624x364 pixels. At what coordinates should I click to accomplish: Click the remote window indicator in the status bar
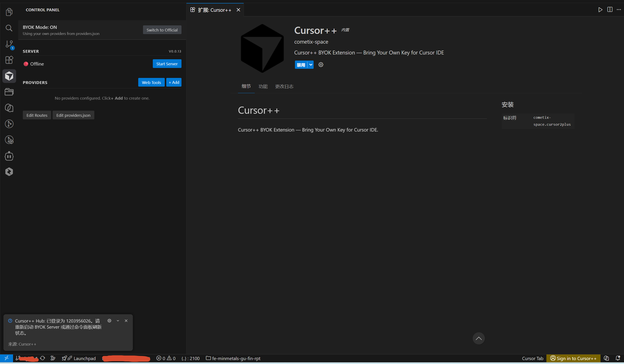(x=7, y=358)
